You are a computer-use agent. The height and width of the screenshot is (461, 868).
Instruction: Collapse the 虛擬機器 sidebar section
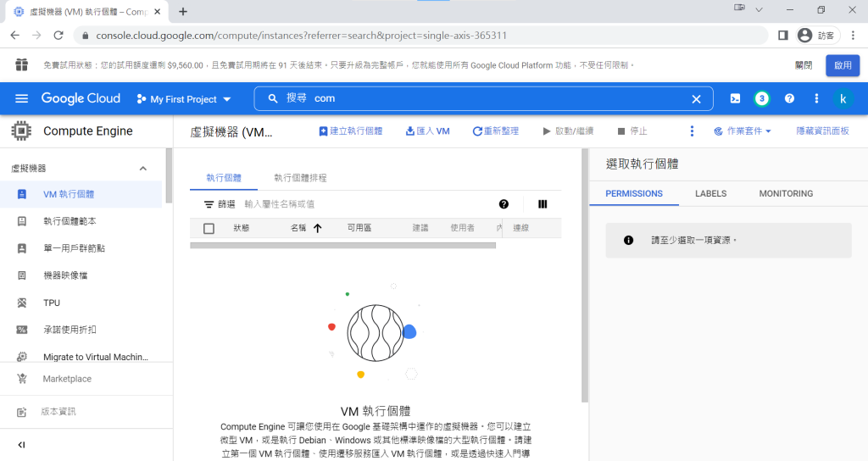142,169
